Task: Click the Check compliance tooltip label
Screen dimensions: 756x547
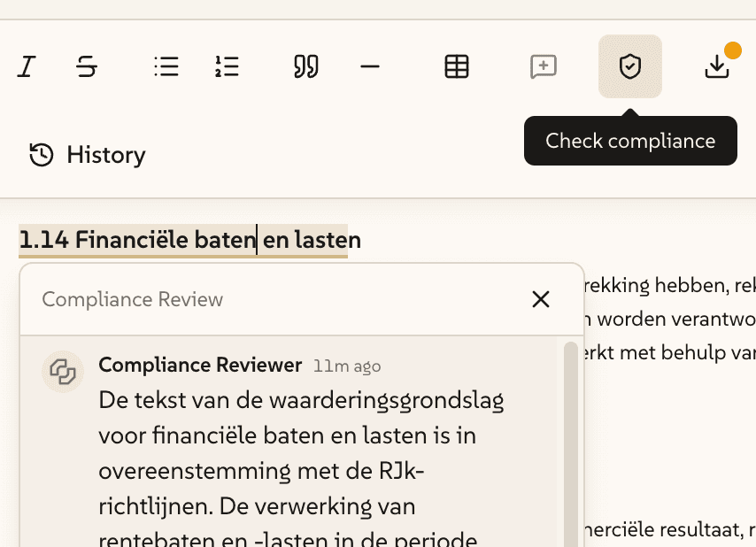Action: [629, 140]
